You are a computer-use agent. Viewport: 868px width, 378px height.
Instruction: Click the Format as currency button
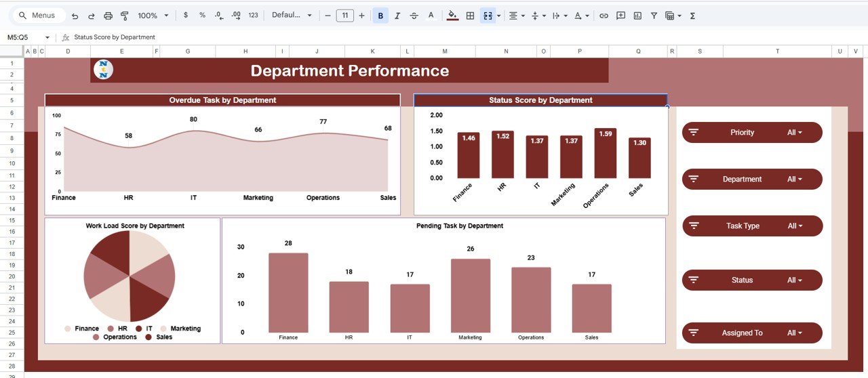186,16
